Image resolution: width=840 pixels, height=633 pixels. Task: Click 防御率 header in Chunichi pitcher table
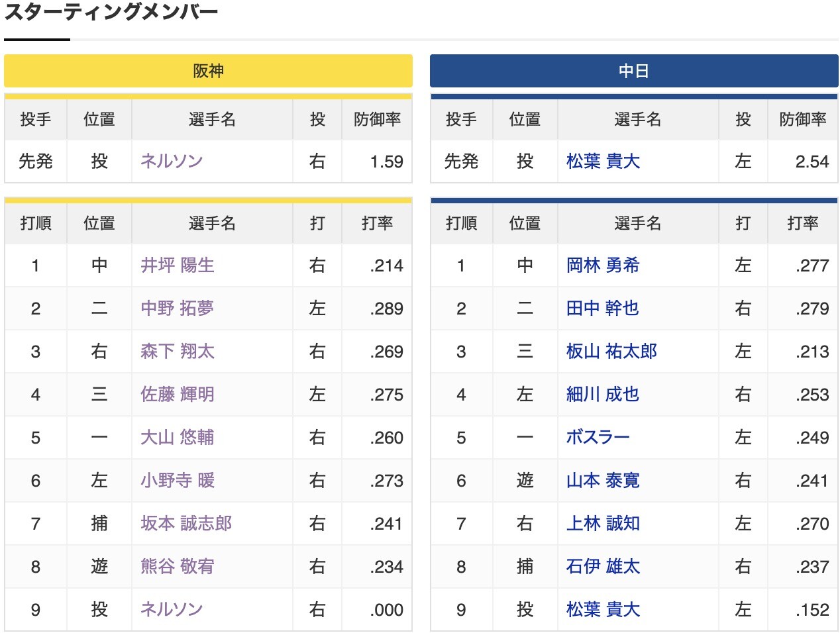[x=803, y=119]
